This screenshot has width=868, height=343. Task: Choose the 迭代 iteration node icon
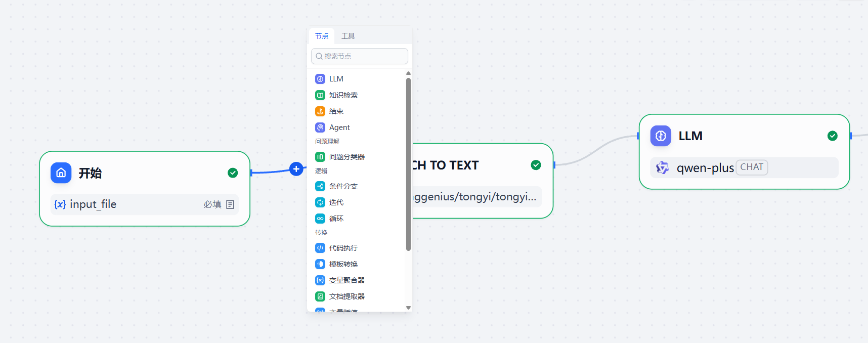tap(320, 202)
